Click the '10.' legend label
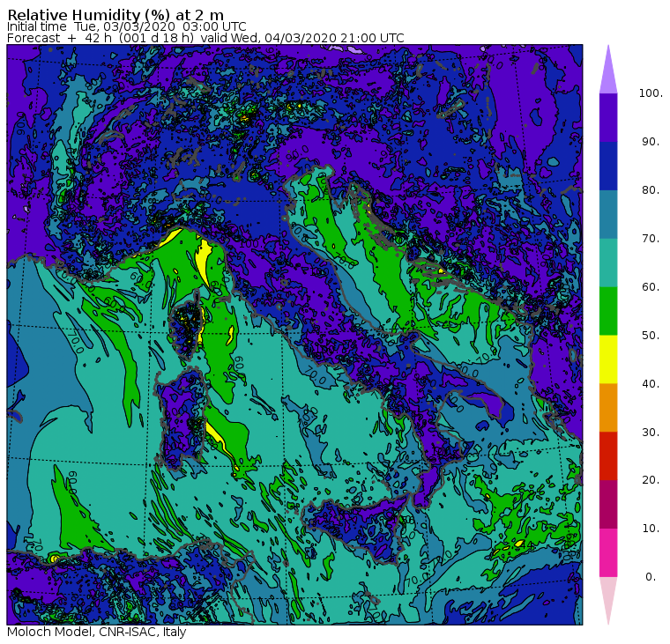The width and height of the screenshot is (670, 644). pos(651,529)
